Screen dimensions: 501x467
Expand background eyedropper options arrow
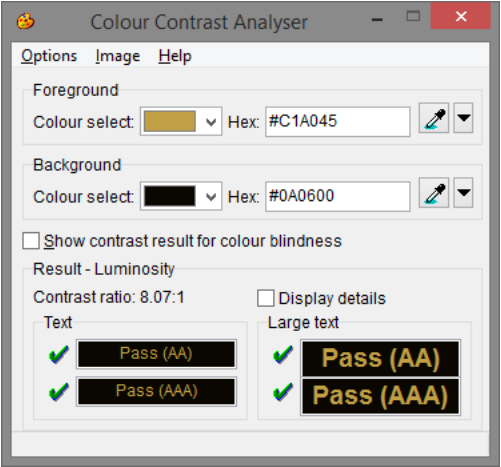point(464,193)
